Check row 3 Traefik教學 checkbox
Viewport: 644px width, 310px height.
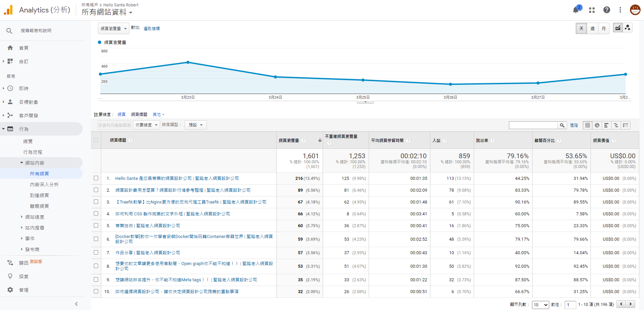point(96,202)
